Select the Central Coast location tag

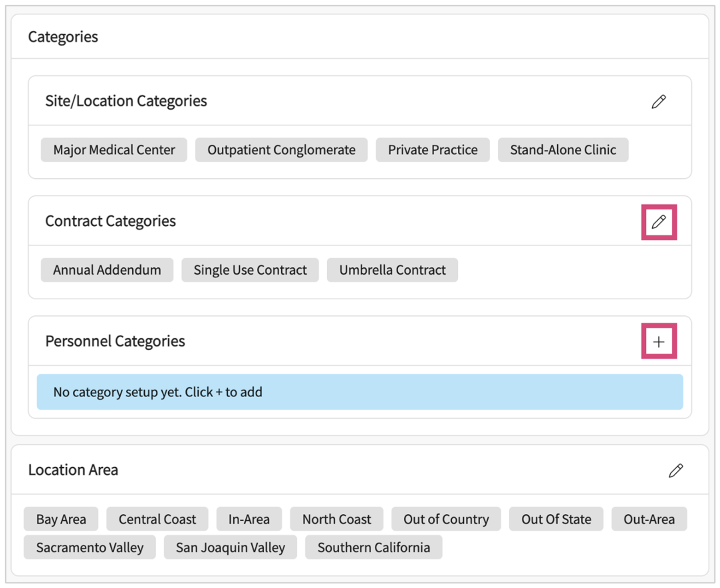point(157,519)
